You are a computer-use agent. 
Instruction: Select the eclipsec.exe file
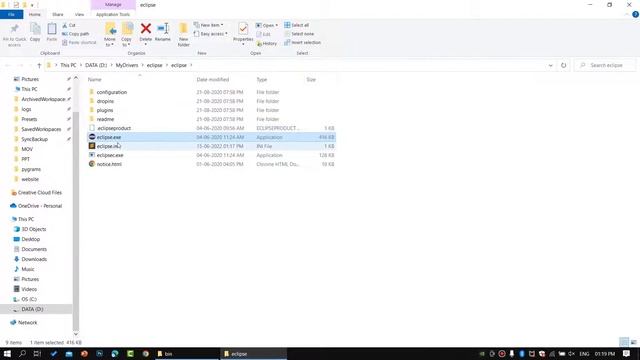point(211,155)
